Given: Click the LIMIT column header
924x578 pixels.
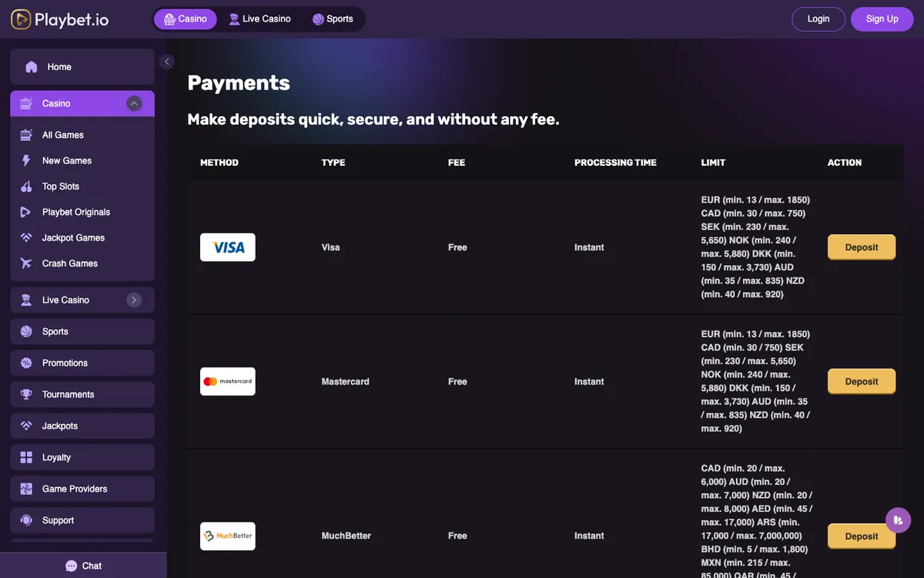Looking at the screenshot, I should coord(713,163).
